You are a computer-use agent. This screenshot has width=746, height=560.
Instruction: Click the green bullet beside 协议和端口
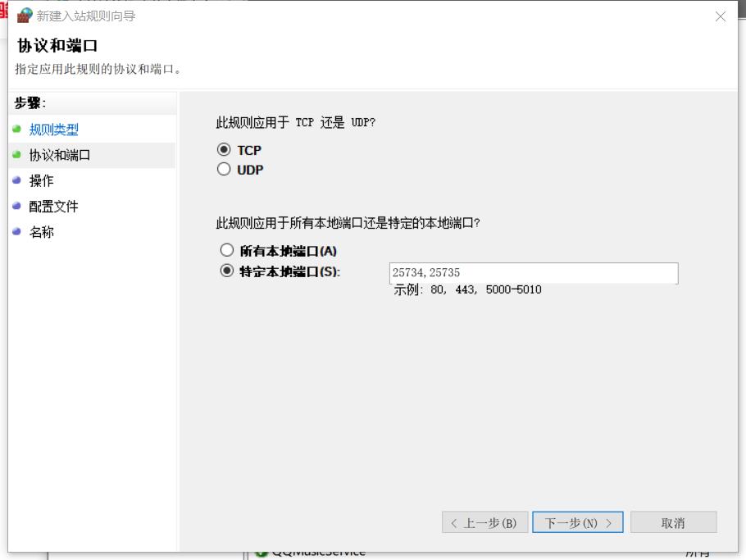(16, 154)
